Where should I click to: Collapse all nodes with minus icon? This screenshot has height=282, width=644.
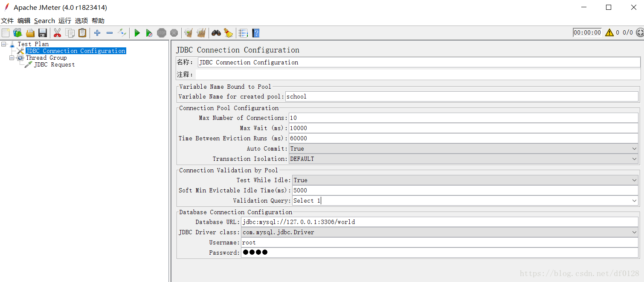pos(110,33)
